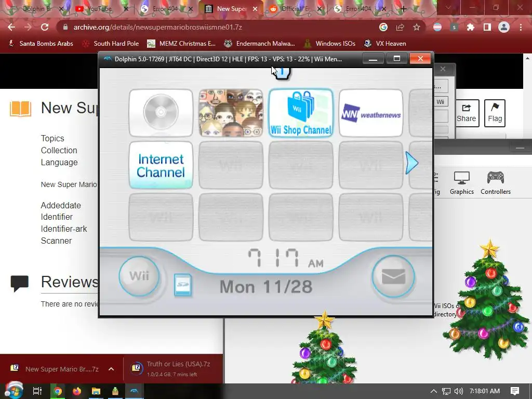Flag this archive.org item

[495, 113]
